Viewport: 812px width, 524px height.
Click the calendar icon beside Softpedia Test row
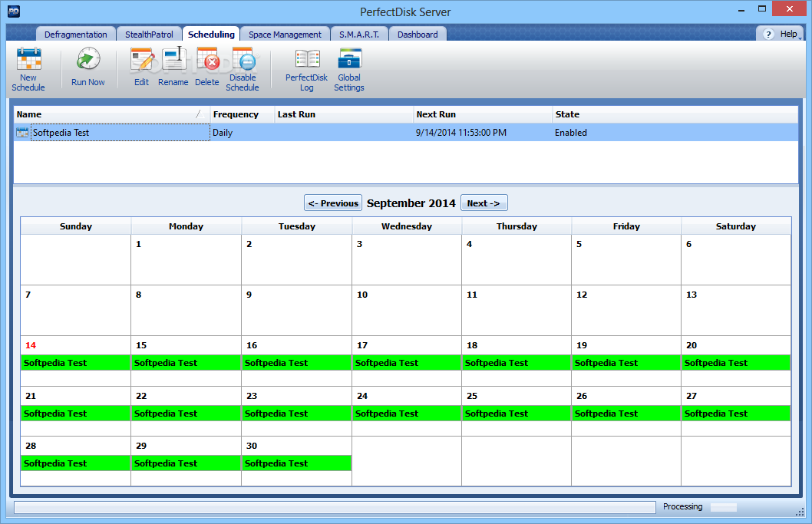pyautogui.click(x=22, y=133)
